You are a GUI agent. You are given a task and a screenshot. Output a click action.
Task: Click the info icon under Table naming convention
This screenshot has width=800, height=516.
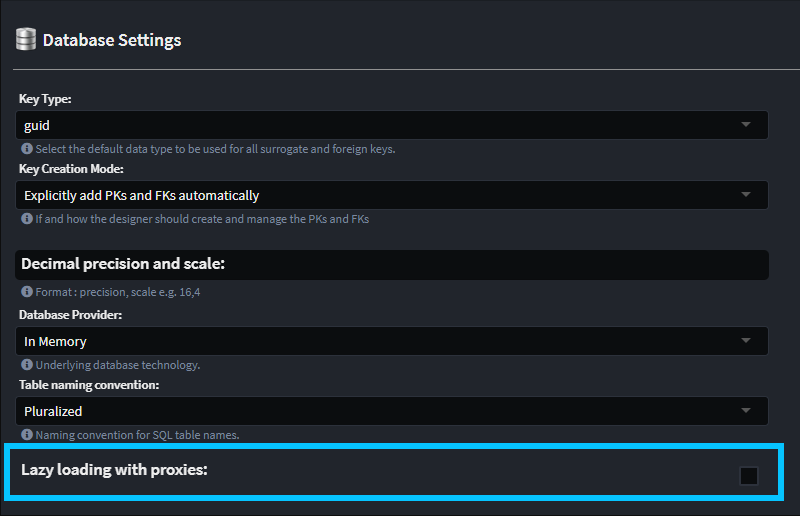pos(27,435)
